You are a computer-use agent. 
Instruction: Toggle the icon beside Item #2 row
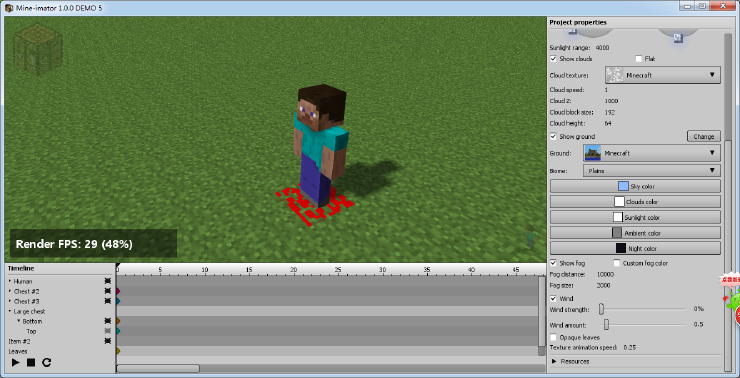click(x=108, y=341)
